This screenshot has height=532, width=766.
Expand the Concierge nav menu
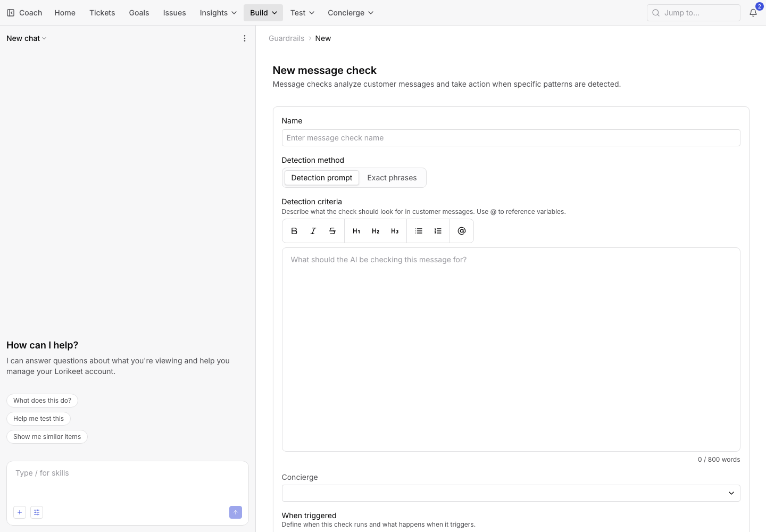[x=351, y=13]
